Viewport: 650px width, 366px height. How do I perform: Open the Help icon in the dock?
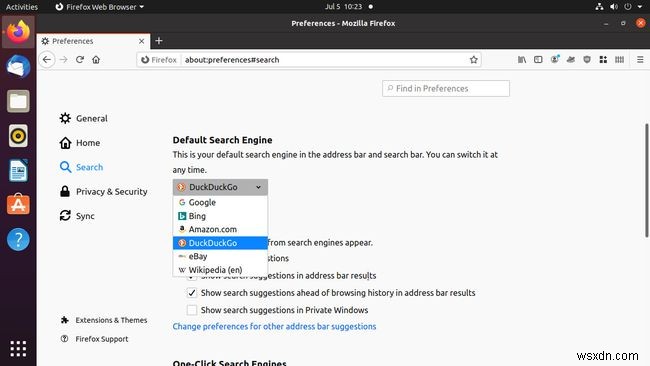click(x=18, y=240)
